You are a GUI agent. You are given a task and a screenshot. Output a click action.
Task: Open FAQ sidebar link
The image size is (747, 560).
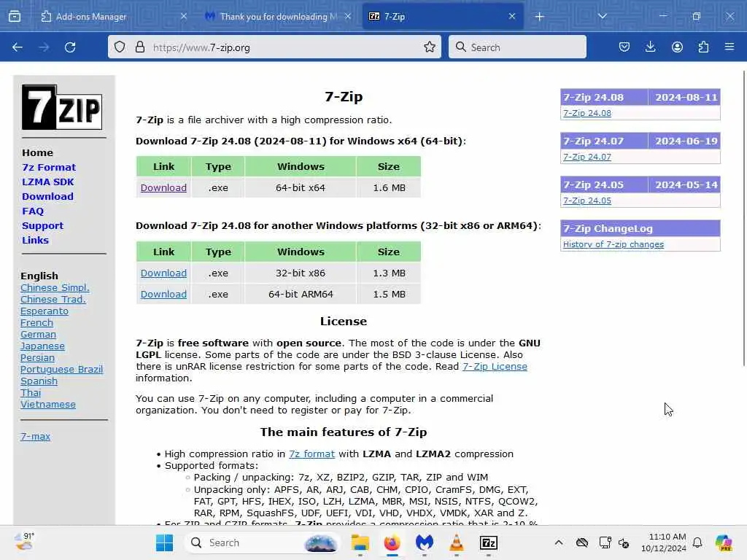[33, 211]
